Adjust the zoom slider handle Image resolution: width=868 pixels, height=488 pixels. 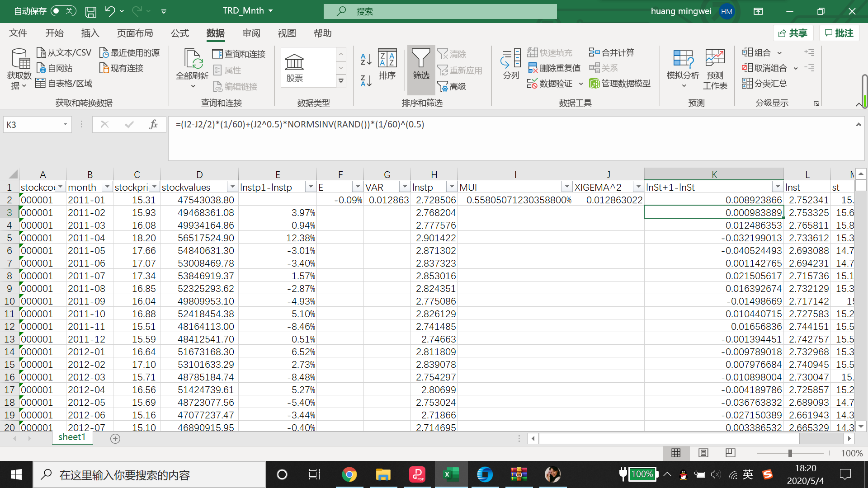790,453
